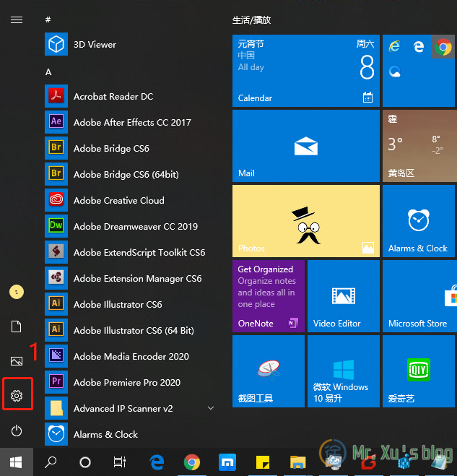Launch Adobe After Effects CC 2017 icon
The width and height of the screenshot is (457, 476).
pyautogui.click(x=56, y=122)
